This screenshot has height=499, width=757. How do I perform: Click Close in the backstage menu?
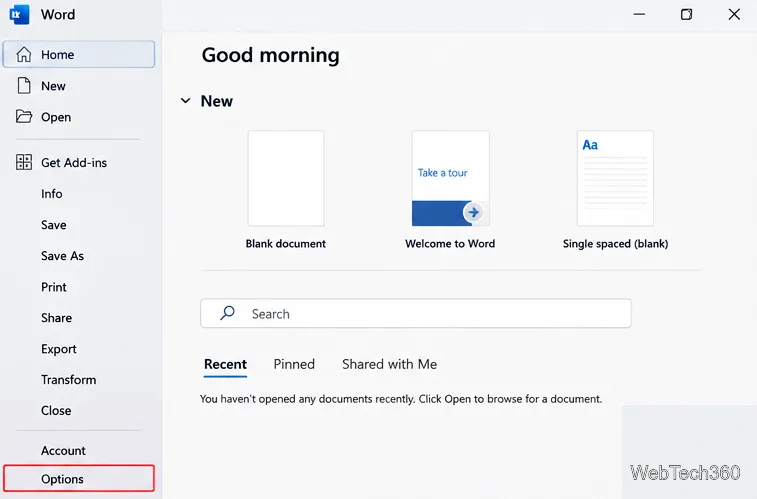pos(56,411)
